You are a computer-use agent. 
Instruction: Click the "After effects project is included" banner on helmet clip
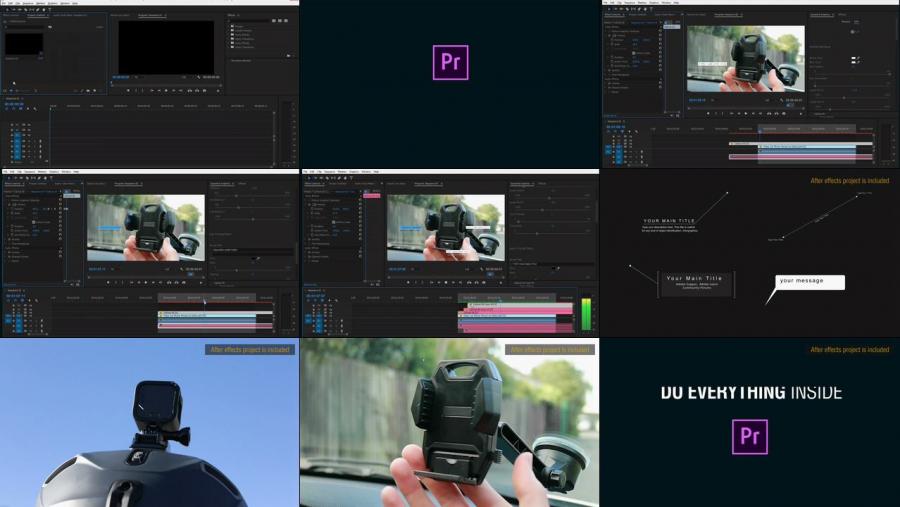coord(249,350)
